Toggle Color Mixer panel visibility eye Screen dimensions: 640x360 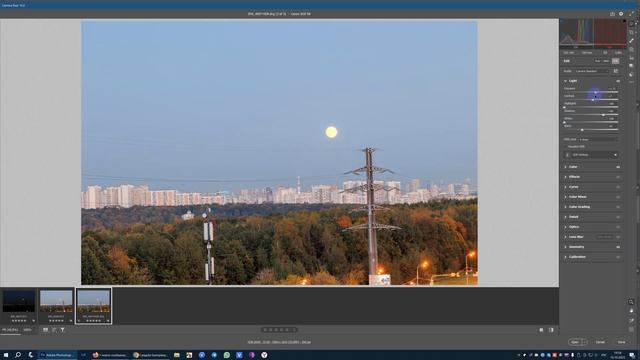(x=618, y=197)
